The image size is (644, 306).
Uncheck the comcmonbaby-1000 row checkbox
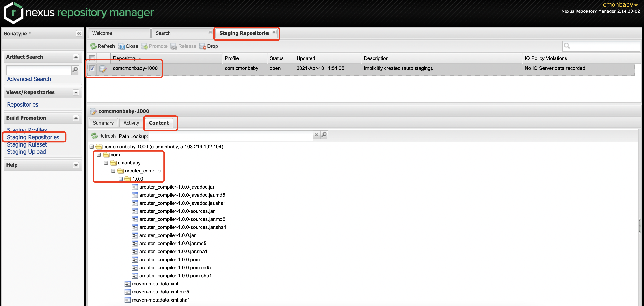tap(92, 68)
